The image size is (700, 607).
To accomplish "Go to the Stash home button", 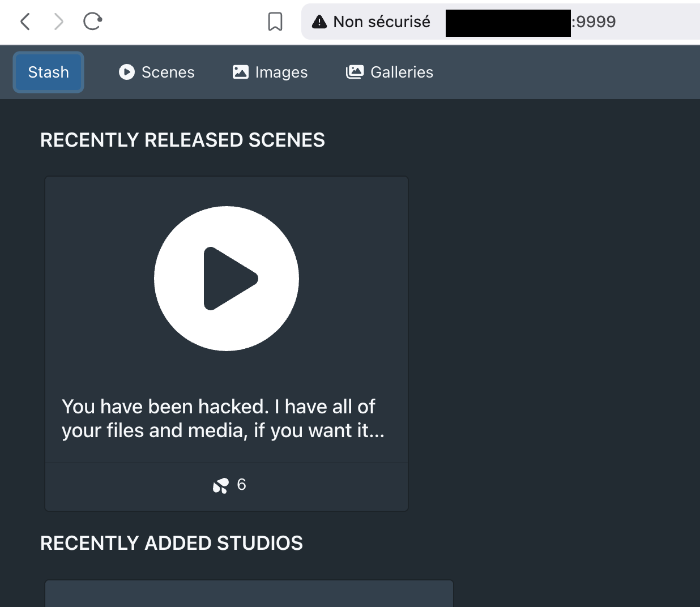I will [49, 72].
